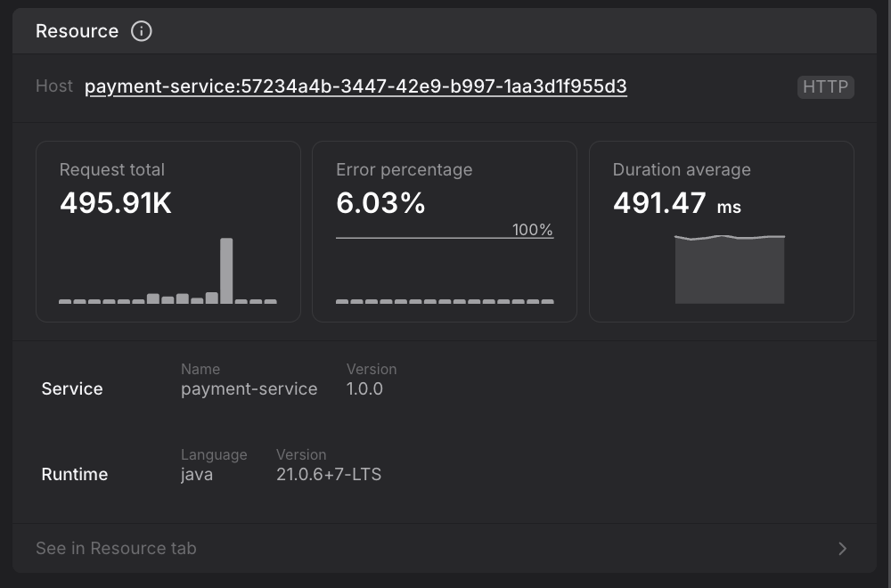891x588 pixels.
Task: Click the 491.47 ms duration value
Action: click(x=676, y=203)
